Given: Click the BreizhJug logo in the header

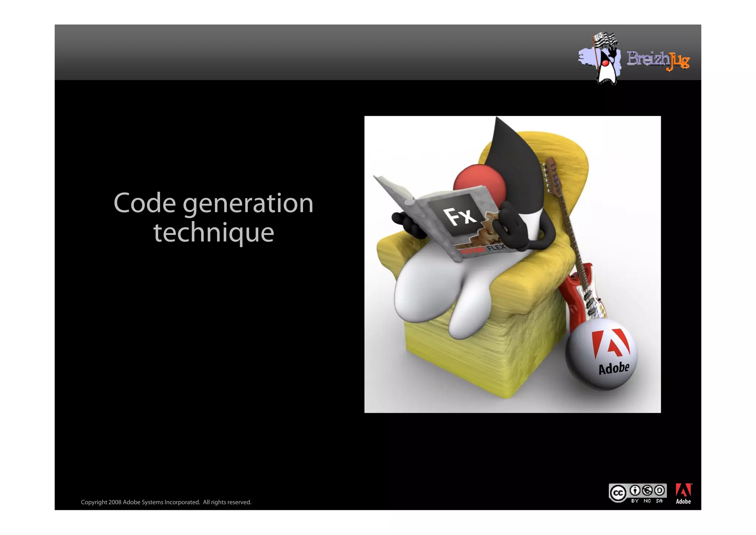Looking at the screenshot, I should click(x=634, y=58).
